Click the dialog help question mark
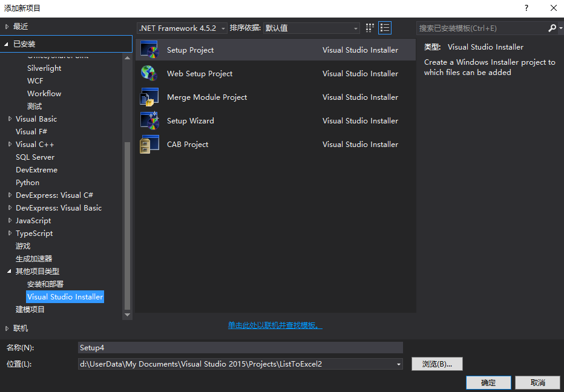Screen dimensions: 564x392 (x=526, y=8)
